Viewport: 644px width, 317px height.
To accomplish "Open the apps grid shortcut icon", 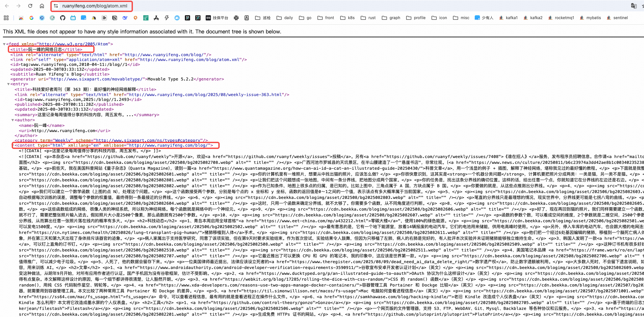I will click(6, 18).
